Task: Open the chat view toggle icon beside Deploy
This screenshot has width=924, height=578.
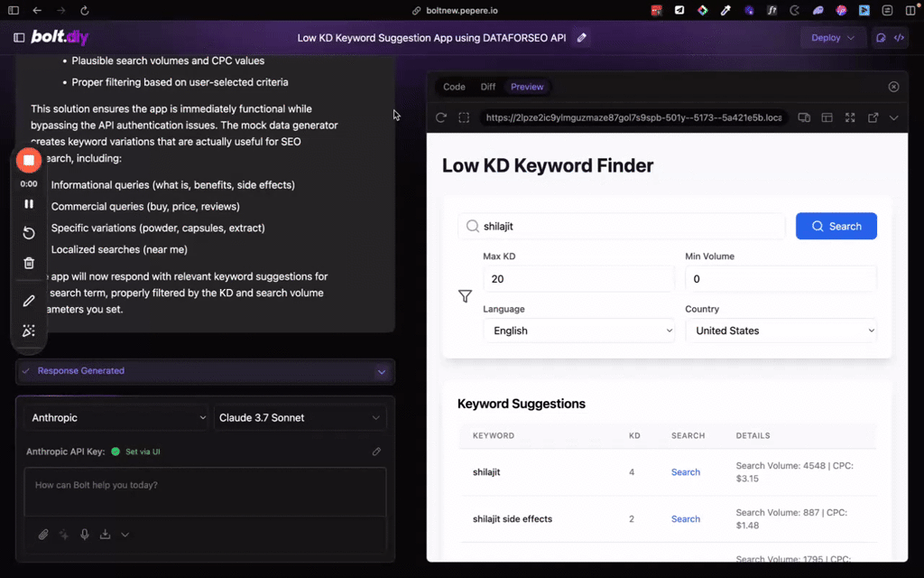Action: click(x=881, y=38)
